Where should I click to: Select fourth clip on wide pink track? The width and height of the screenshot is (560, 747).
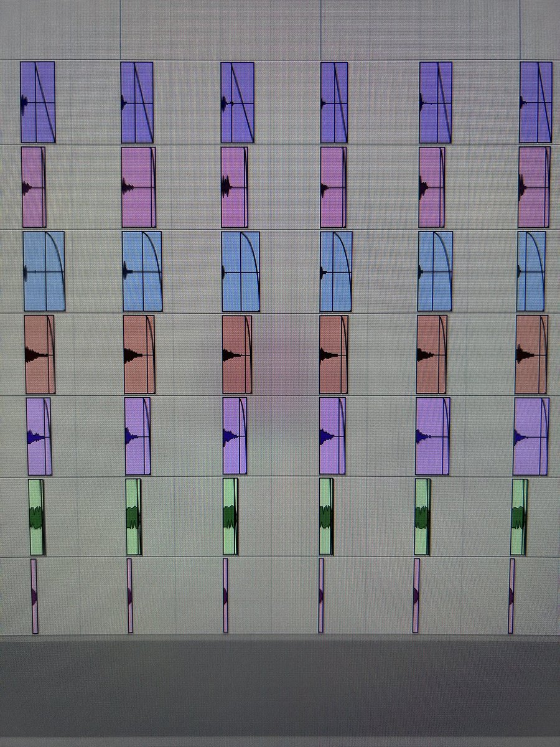[334, 187]
